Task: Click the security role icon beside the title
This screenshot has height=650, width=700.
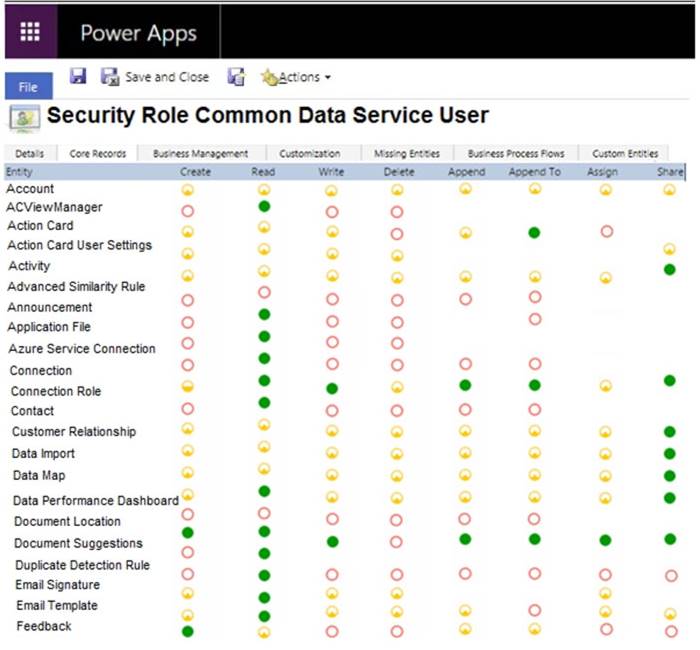Action: click(x=24, y=117)
